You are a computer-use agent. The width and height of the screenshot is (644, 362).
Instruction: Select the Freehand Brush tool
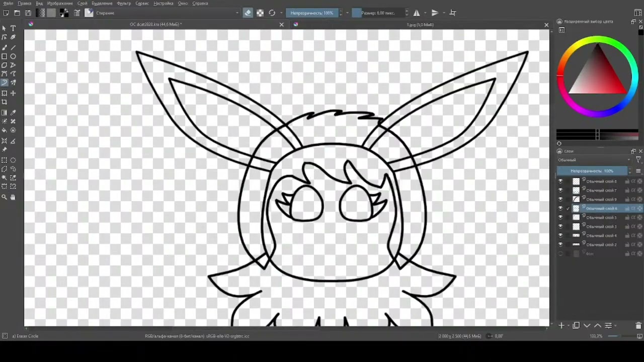pos(5,47)
